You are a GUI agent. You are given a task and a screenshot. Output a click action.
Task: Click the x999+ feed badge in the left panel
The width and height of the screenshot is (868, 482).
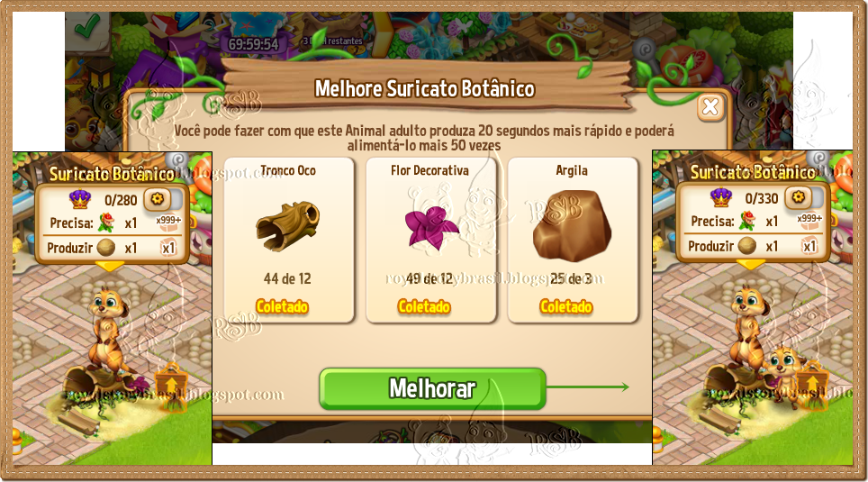(x=169, y=223)
